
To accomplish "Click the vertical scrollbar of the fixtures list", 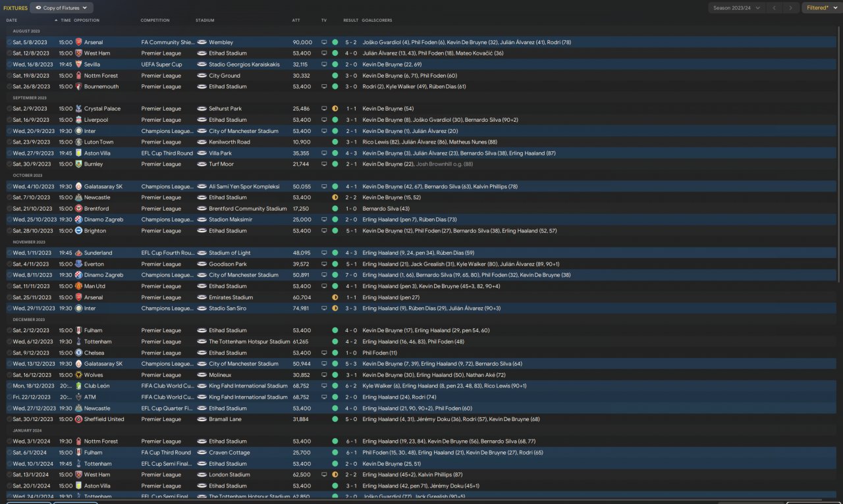I will 838,155.
